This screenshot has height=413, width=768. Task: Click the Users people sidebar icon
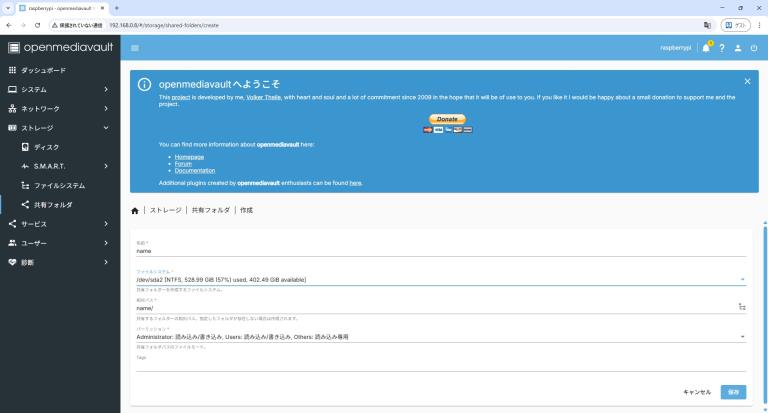[x=12, y=243]
